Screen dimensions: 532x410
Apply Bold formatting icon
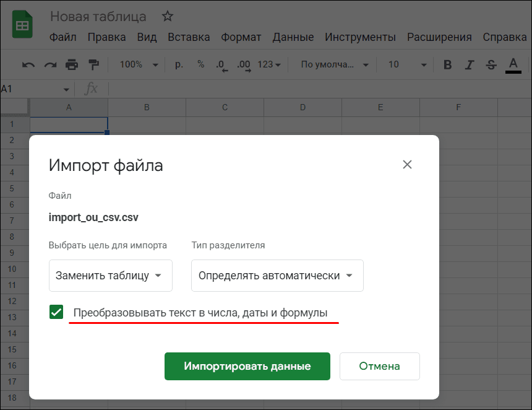point(448,64)
